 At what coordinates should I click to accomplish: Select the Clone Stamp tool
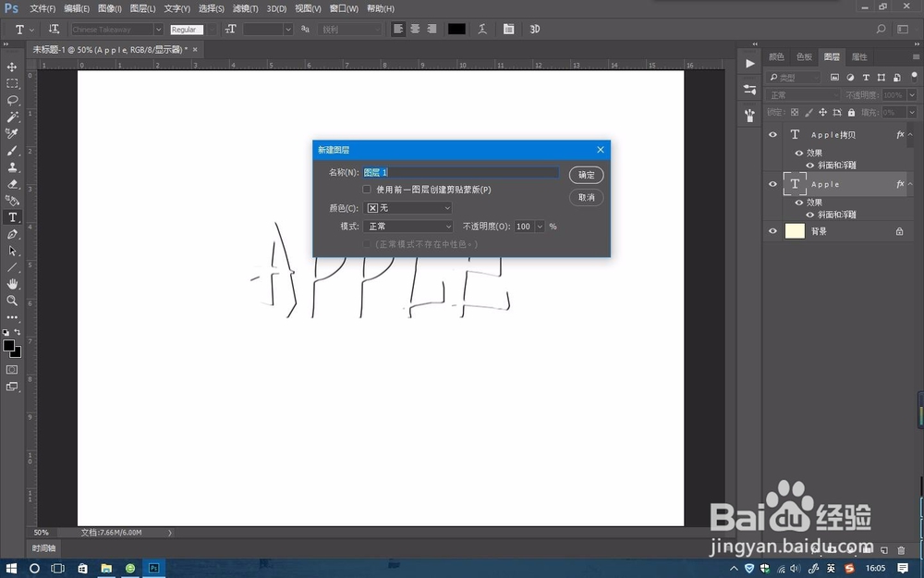[x=12, y=166]
